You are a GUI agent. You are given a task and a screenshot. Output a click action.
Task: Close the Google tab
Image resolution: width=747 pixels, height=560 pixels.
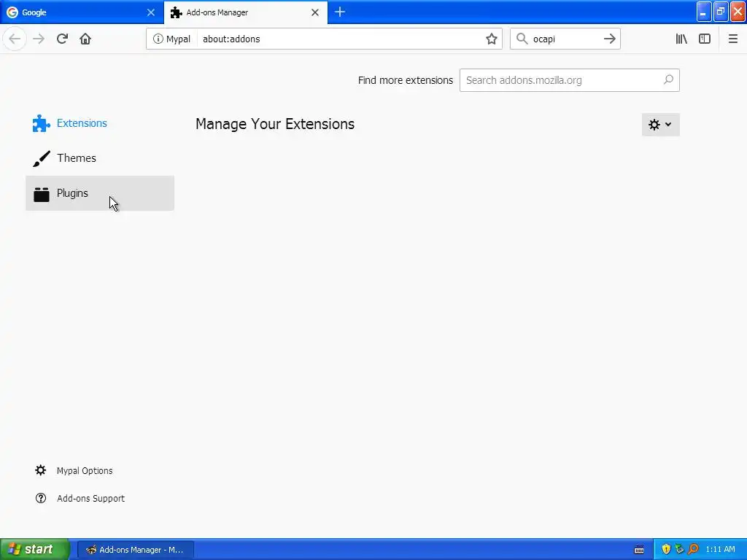point(150,12)
